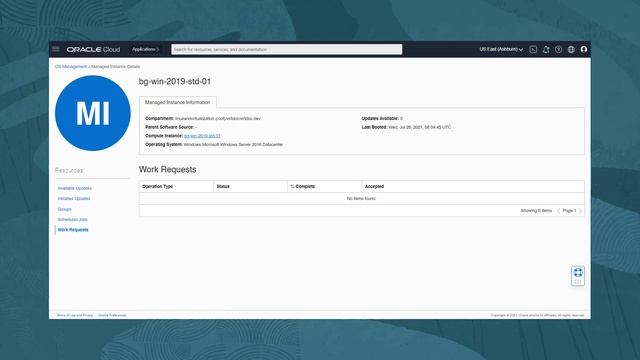The width and height of the screenshot is (640, 360).
Task: Open the hamburger navigation menu
Action: [x=56, y=49]
